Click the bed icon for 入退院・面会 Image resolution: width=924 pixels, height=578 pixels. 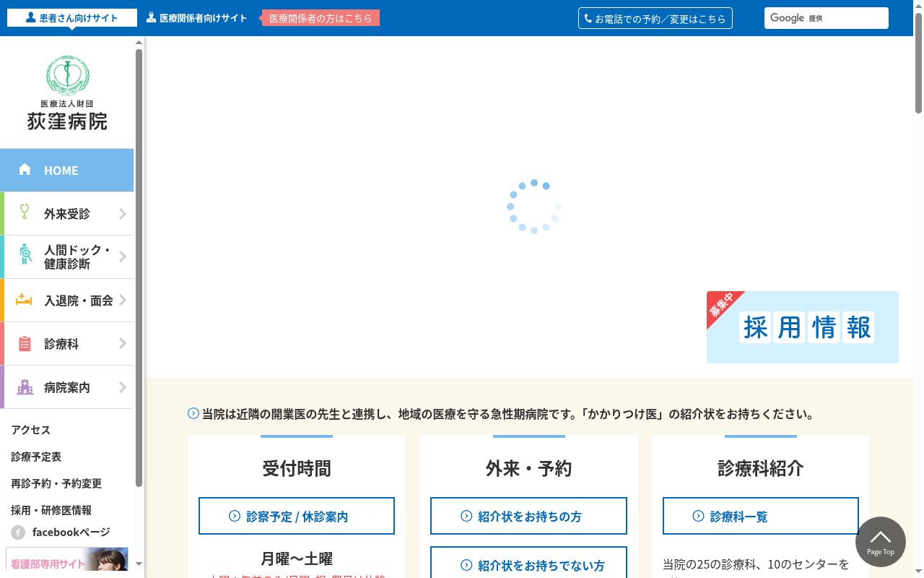[x=25, y=299]
